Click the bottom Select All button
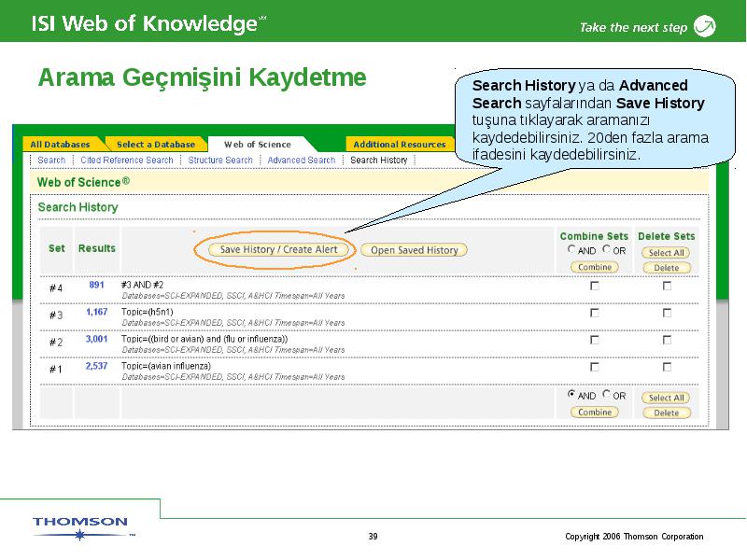Image resolution: width=747 pixels, height=560 pixels. pyautogui.click(x=666, y=398)
